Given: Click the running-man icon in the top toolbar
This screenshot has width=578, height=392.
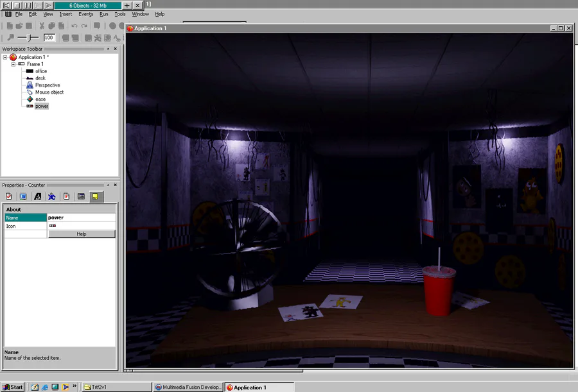Looking at the screenshot, I should (x=98, y=38).
